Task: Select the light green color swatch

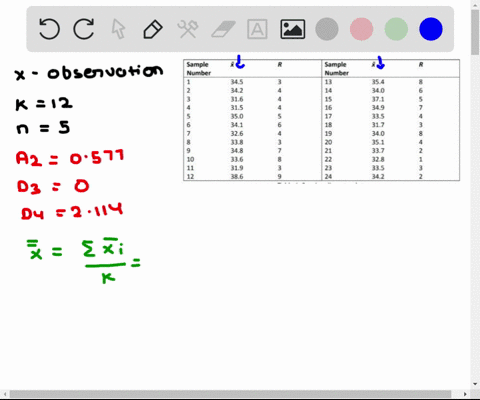Action: [x=396, y=29]
